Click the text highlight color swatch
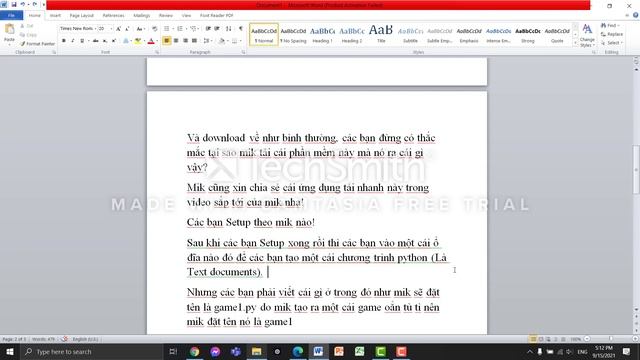Image resolution: width=640 pixels, height=360 pixels. pos(138,41)
